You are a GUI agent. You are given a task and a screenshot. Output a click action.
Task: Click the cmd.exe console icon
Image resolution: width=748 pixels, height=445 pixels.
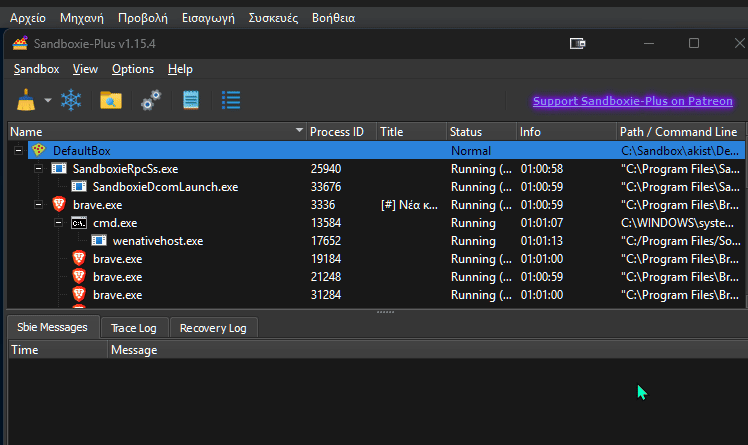coord(79,223)
